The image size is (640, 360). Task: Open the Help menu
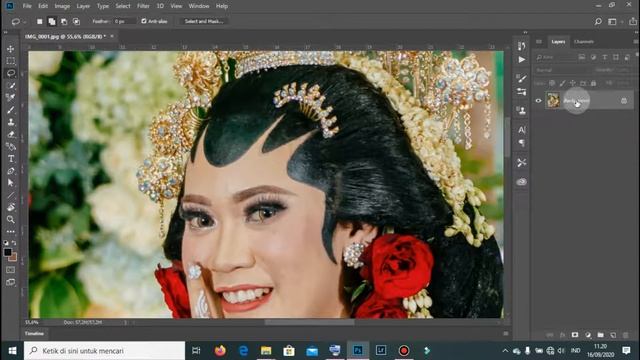(222, 6)
